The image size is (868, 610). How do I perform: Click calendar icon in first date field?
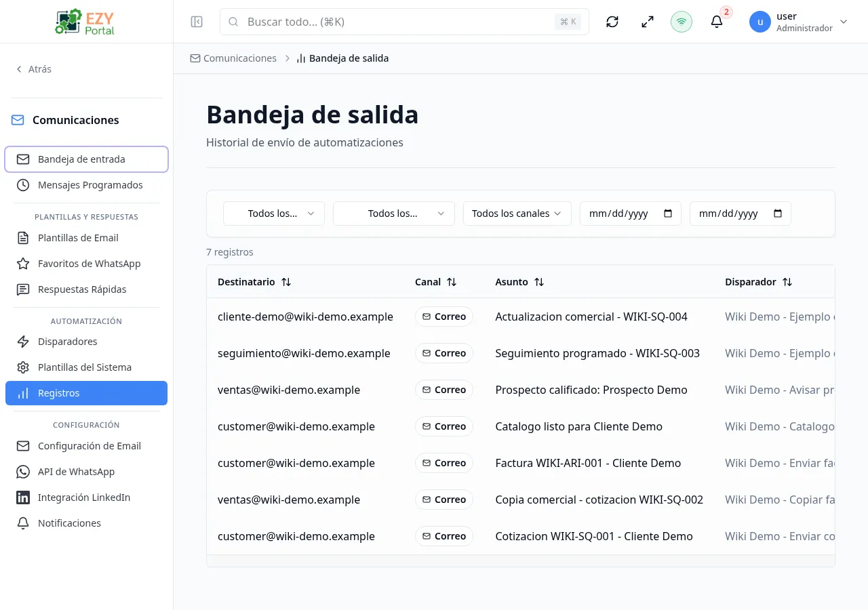click(668, 213)
